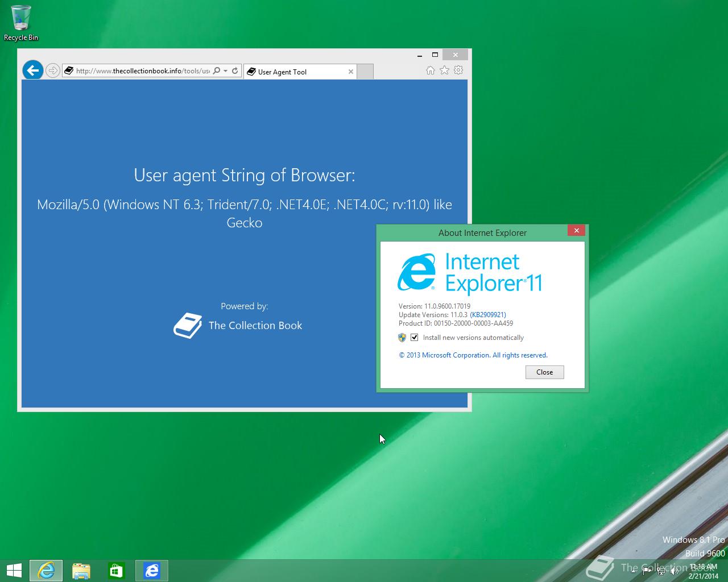Click the address bar URL field
Image resolution: width=728 pixels, height=582 pixels.
pyautogui.click(x=142, y=71)
